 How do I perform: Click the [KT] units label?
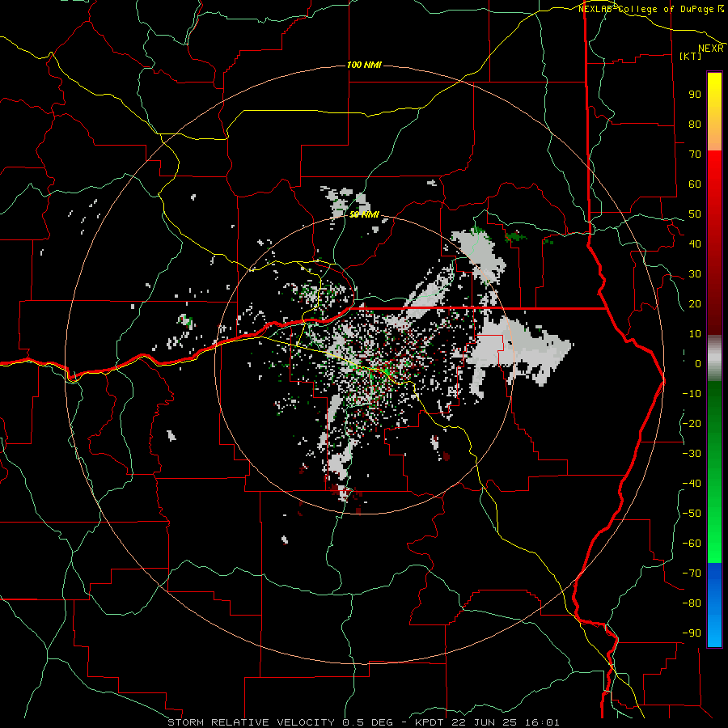coord(691,56)
